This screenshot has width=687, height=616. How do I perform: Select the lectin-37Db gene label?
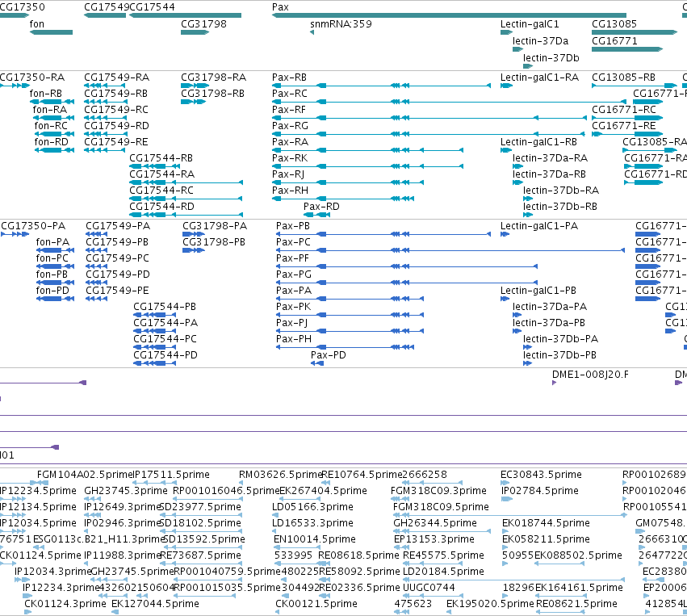click(551, 58)
